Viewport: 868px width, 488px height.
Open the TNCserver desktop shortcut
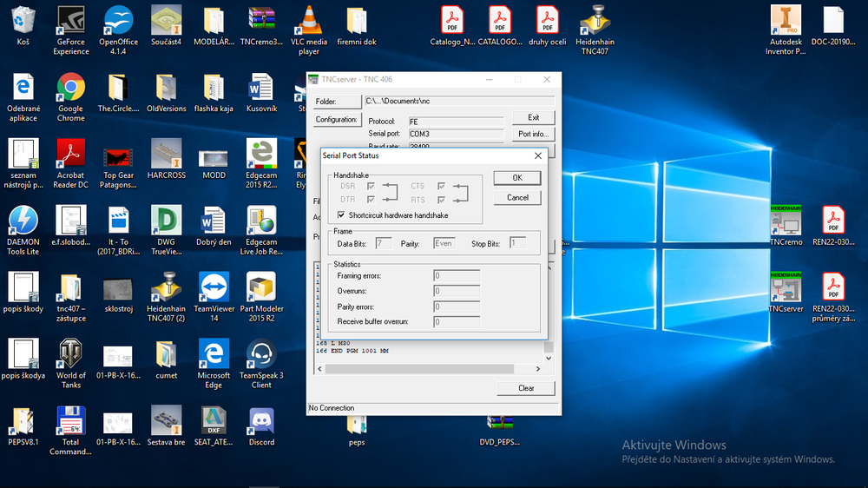785,287
